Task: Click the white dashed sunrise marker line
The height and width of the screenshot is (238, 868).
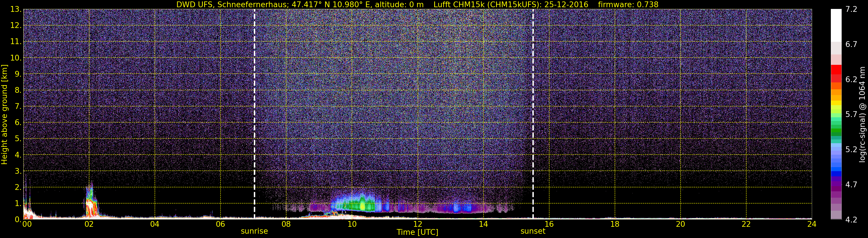Action: 254,114
